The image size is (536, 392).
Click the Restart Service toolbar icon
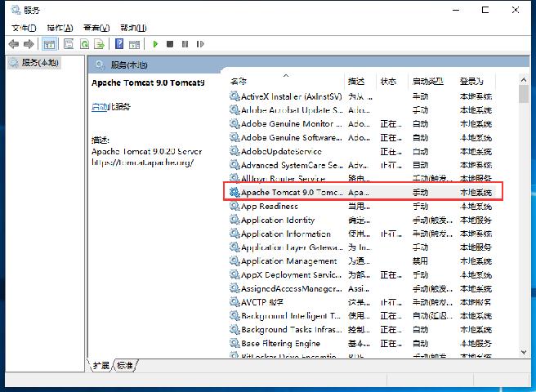201,44
